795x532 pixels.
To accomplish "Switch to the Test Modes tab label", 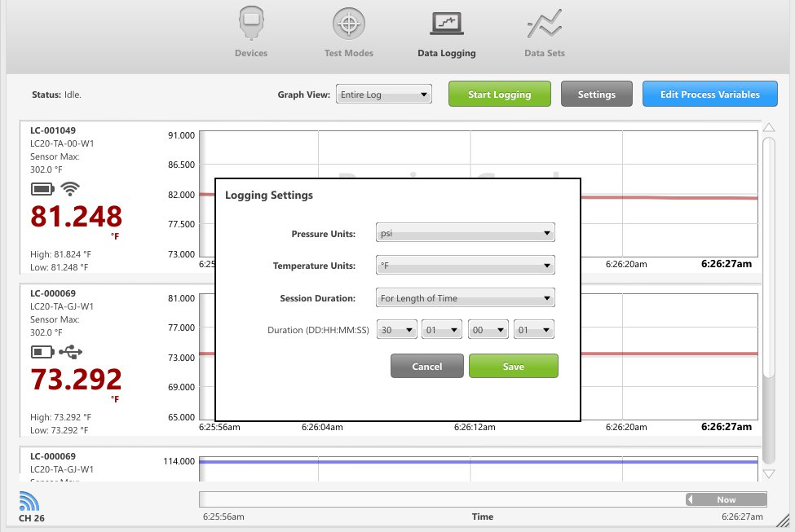I will 349,53.
